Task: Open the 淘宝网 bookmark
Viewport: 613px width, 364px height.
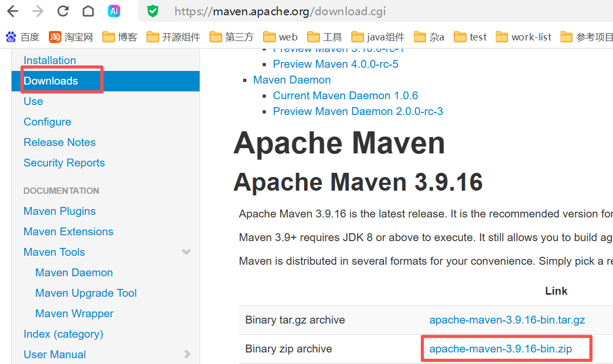Action: pos(71,37)
